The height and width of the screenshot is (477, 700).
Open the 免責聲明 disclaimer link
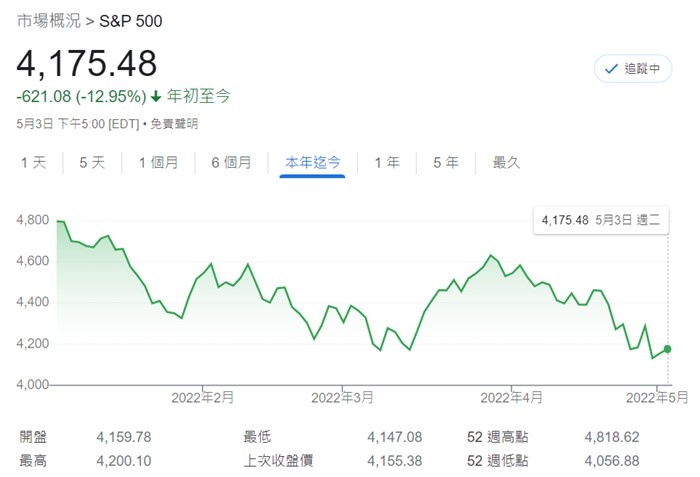click(x=174, y=124)
